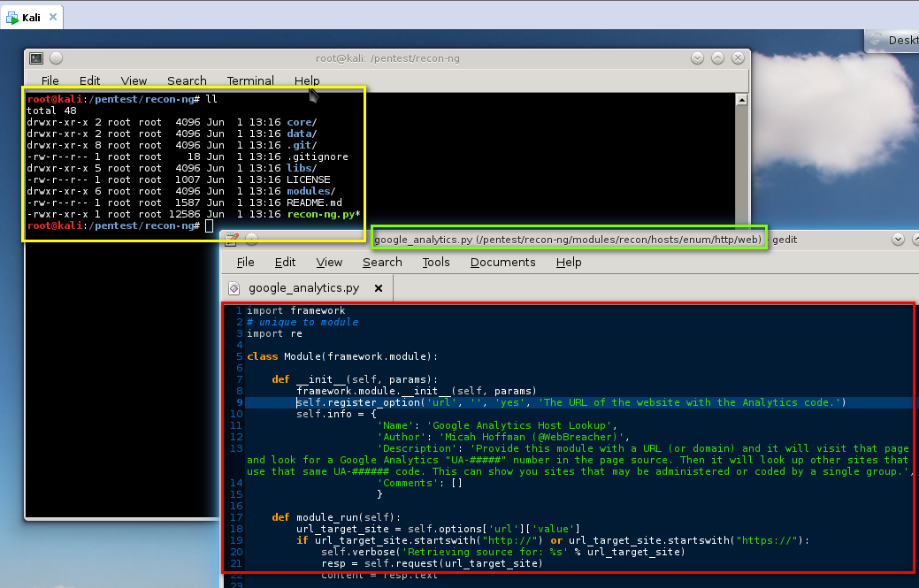Click the terminal title 'root@kali: /pentest/recon-ng'
919x588 pixels.
point(387,58)
